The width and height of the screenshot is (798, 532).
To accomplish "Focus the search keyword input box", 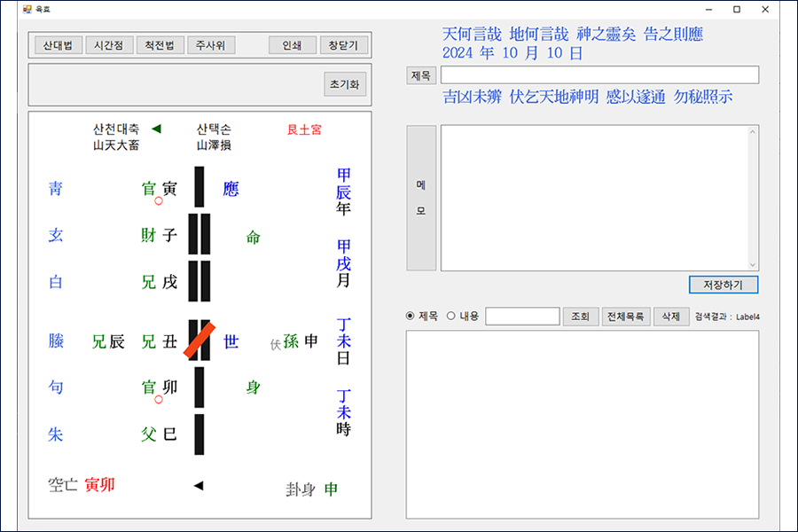I will (523, 316).
